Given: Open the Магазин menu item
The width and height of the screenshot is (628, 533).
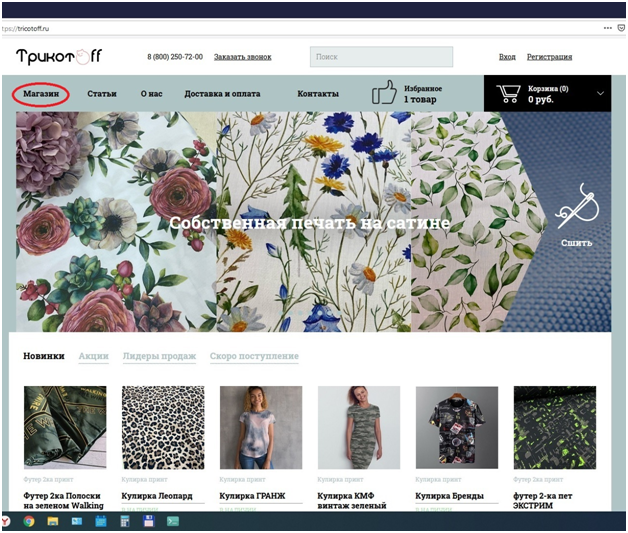Looking at the screenshot, I should pyautogui.click(x=41, y=94).
